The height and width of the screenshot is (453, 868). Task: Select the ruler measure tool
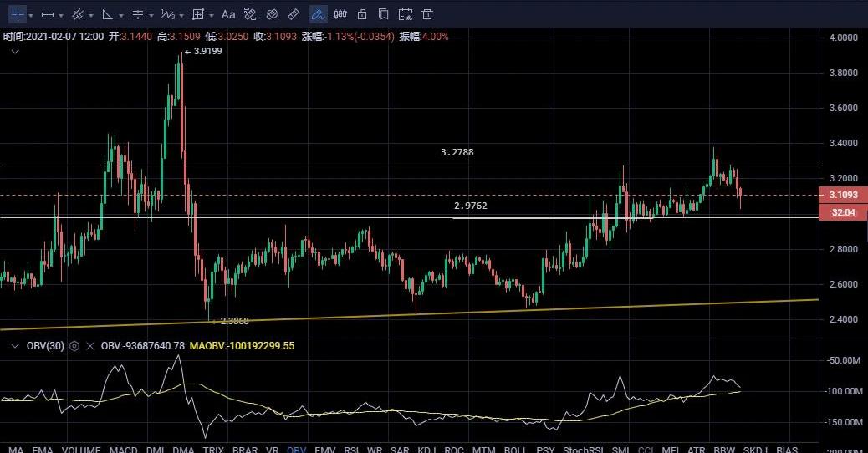(x=293, y=14)
